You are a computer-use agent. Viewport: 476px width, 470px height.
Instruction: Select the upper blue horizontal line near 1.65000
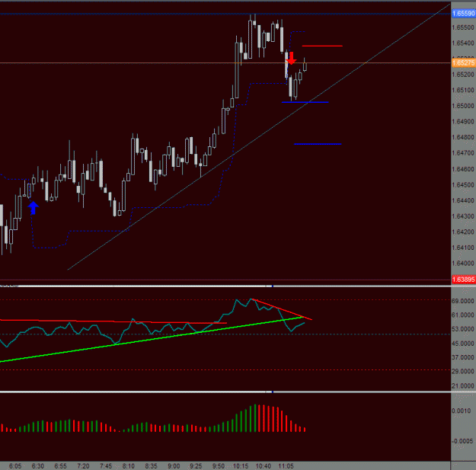305,102
